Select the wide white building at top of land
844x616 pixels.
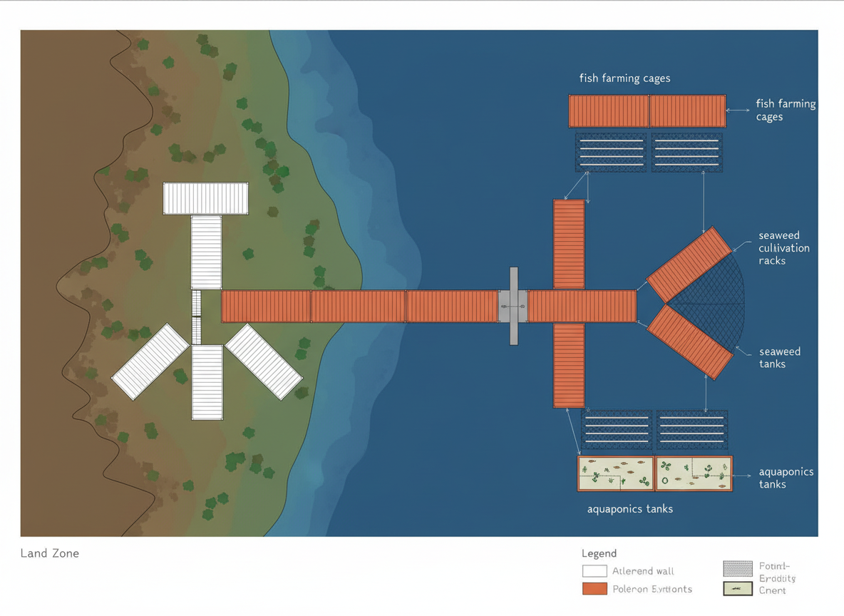[x=206, y=199]
